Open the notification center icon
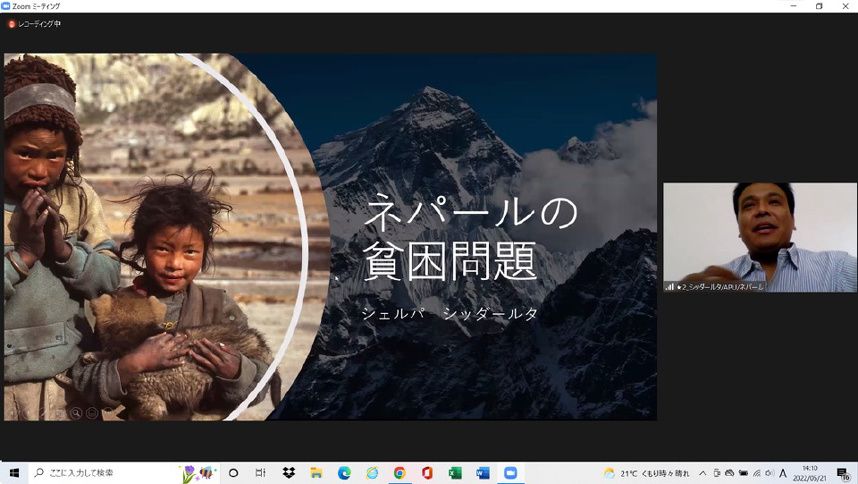 844,473
